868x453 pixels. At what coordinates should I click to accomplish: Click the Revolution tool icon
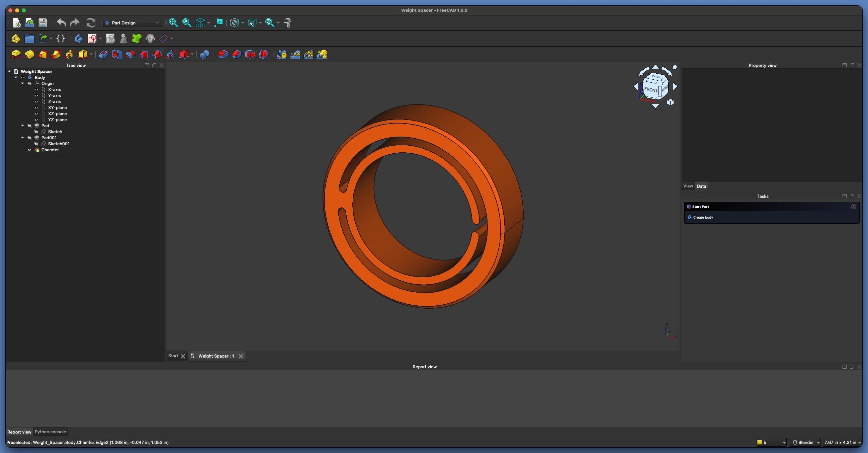tap(29, 54)
